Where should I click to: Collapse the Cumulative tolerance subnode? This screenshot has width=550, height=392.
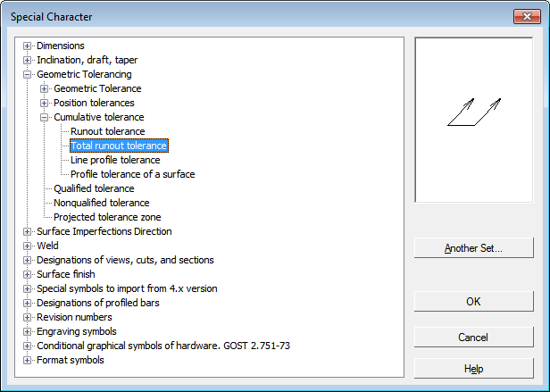[45, 117]
